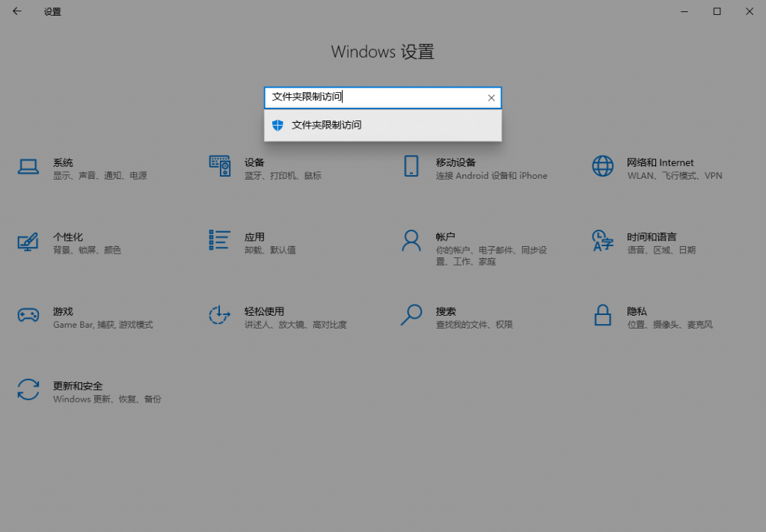Open 系统 settings title
This screenshot has height=532, width=766.
pyautogui.click(x=63, y=162)
